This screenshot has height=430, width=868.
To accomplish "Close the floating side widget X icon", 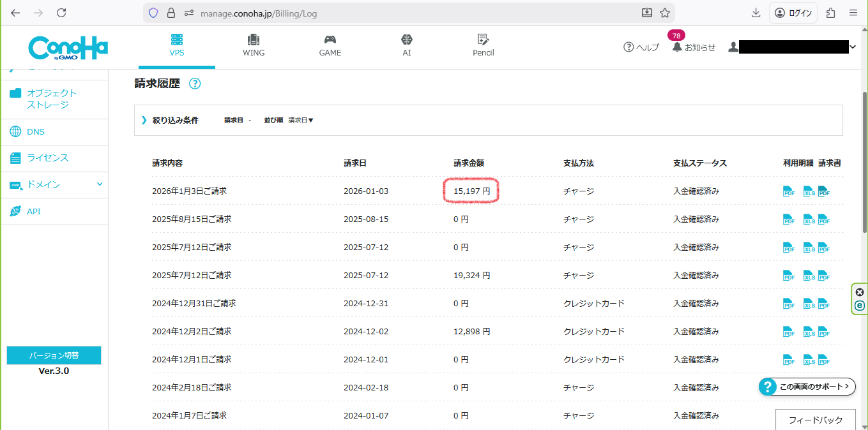I will click(860, 292).
